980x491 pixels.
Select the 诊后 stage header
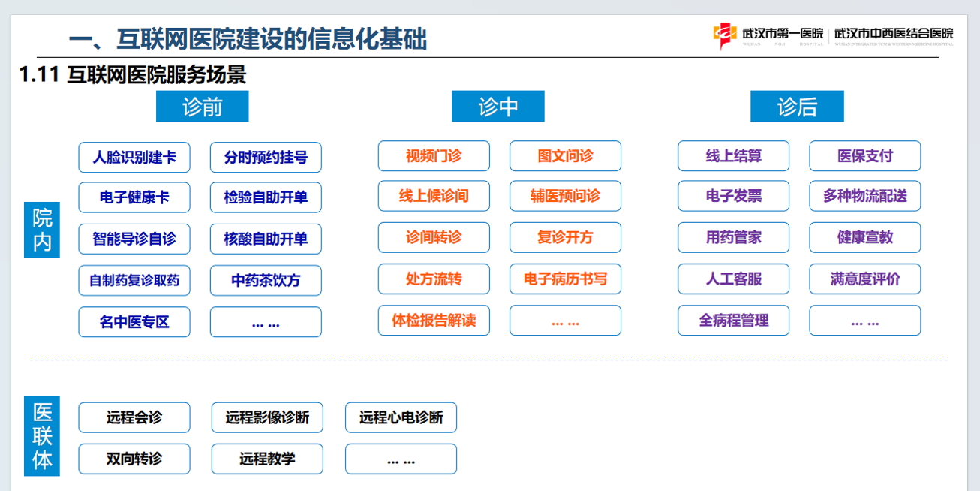(797, 107)
